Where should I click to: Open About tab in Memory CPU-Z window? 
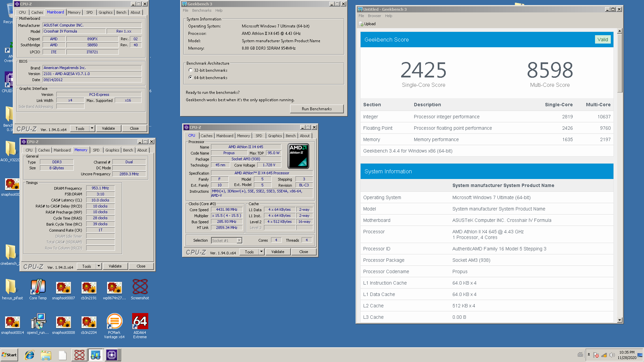tap(142, 150)
